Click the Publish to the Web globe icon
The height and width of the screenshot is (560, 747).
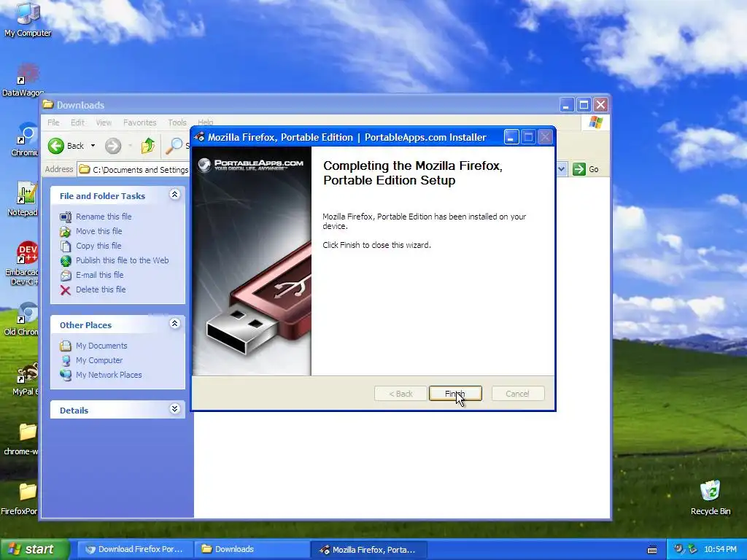[65, 261]
